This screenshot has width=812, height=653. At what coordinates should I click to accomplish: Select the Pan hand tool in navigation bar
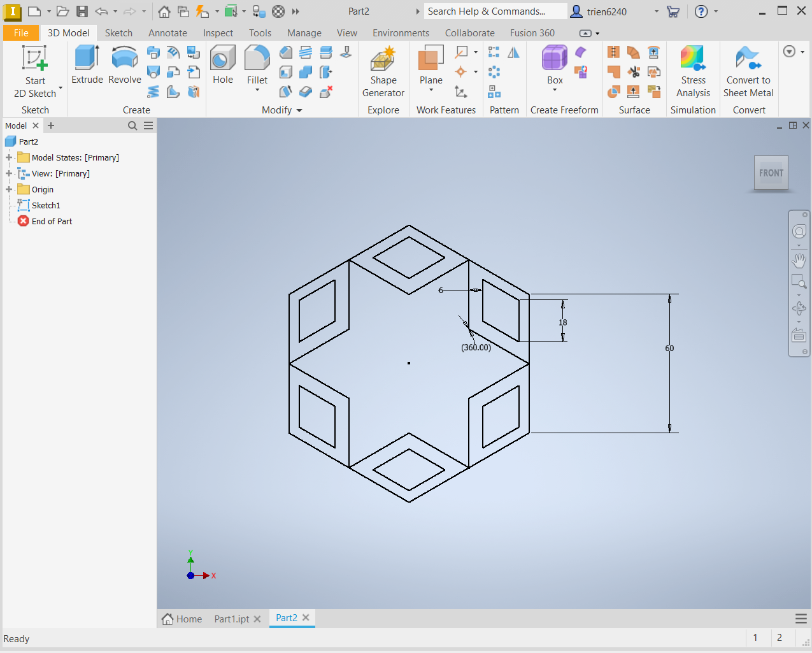[799, 261]
